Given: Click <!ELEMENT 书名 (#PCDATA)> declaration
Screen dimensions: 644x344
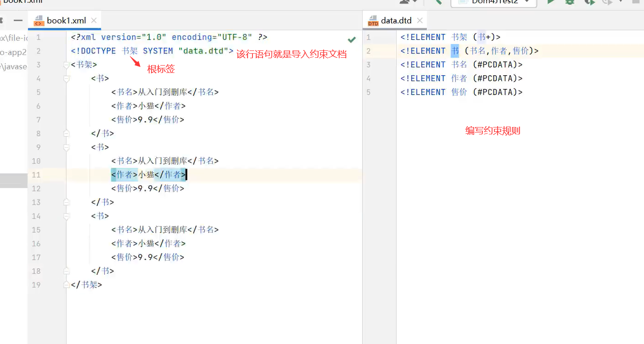Looking at the screenshot, I should tap(461, 65).
